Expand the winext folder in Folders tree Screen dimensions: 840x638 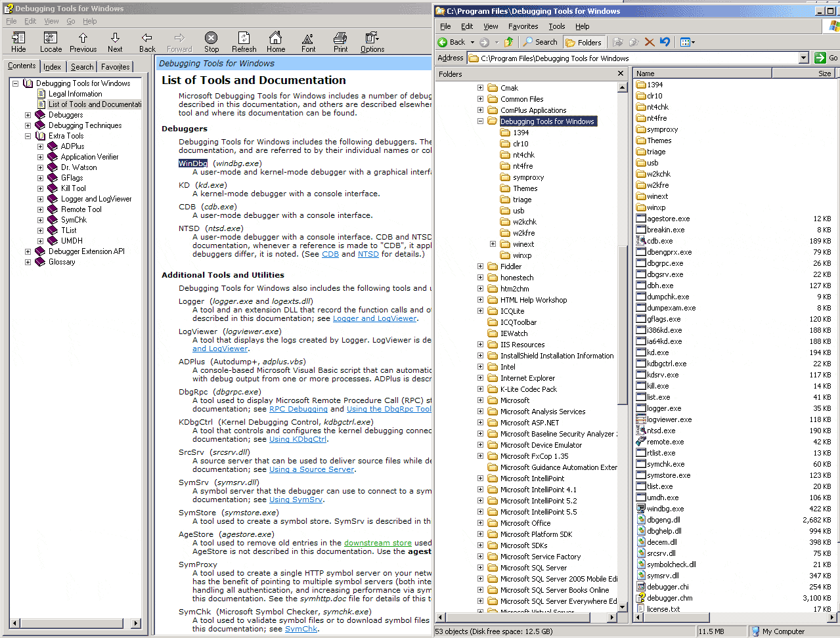coord(493,244)
